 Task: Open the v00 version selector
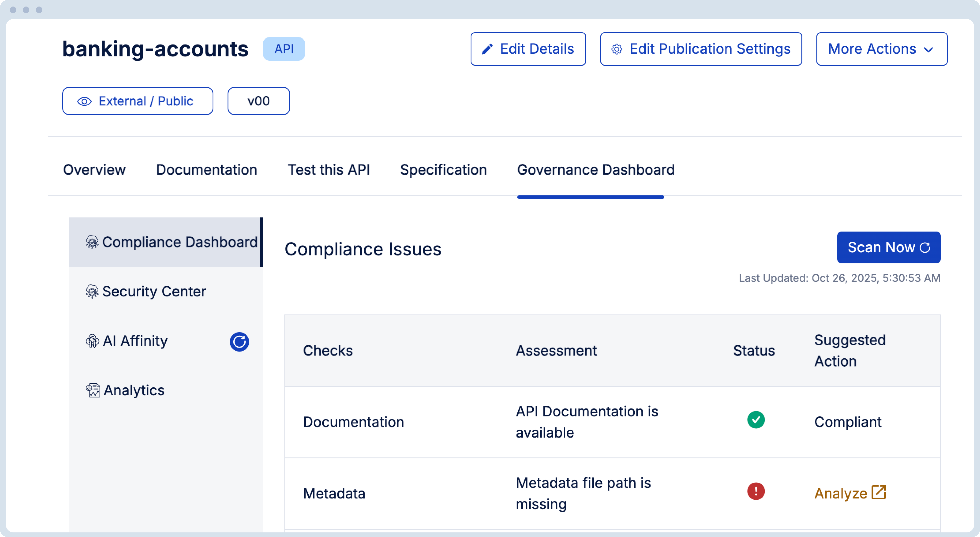point(258,101)
